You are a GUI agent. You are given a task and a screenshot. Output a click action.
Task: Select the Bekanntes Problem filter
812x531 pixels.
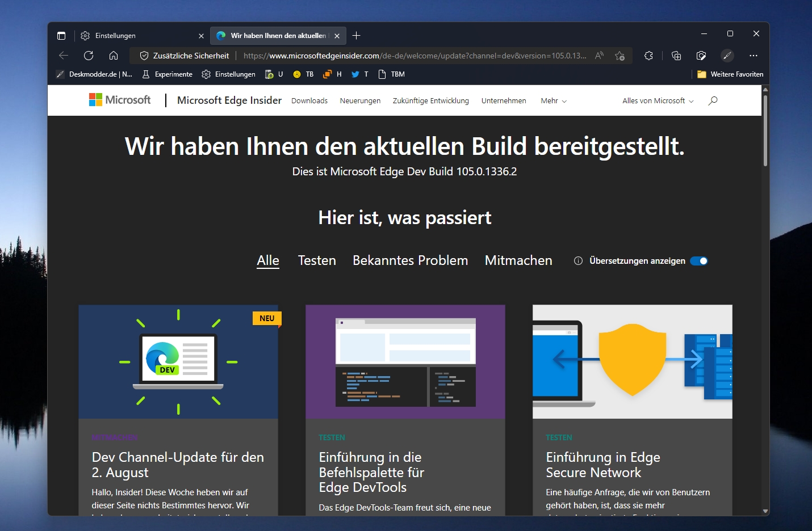411,260
